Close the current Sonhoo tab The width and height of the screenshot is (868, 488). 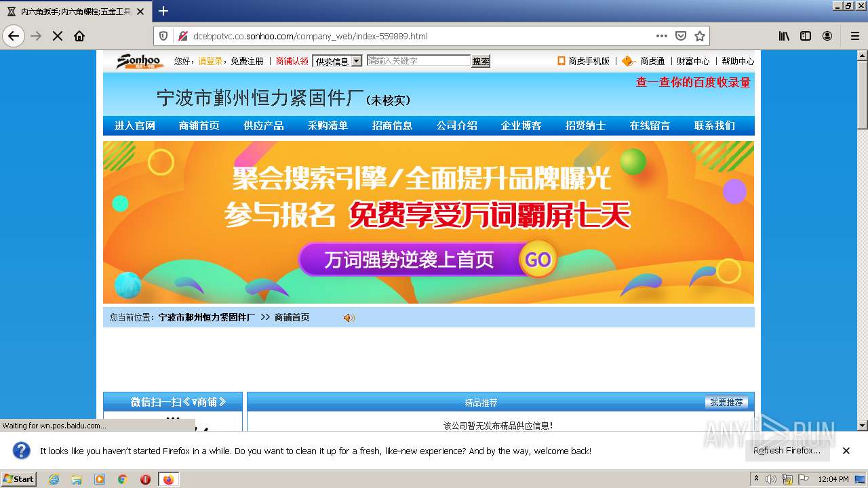point(140,12)
